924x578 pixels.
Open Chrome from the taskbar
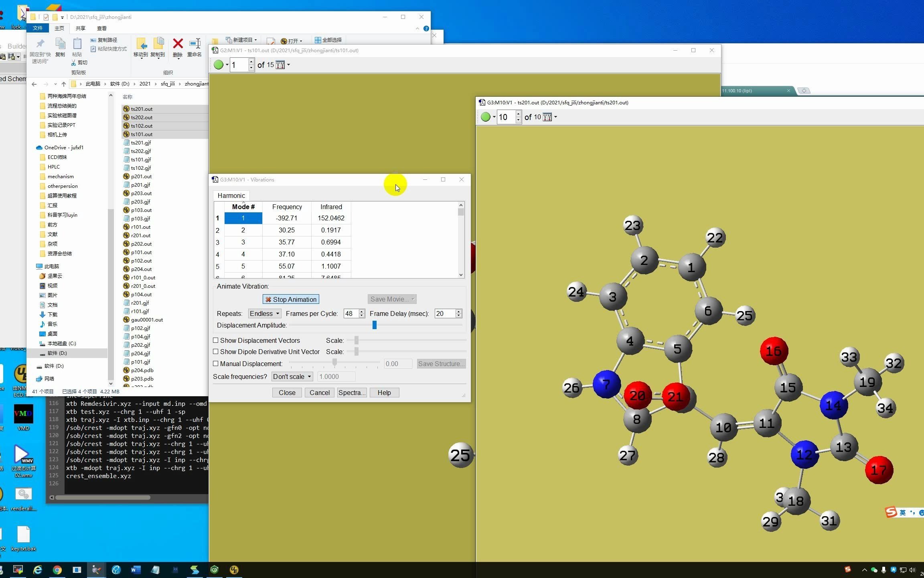tap(57, 570)
